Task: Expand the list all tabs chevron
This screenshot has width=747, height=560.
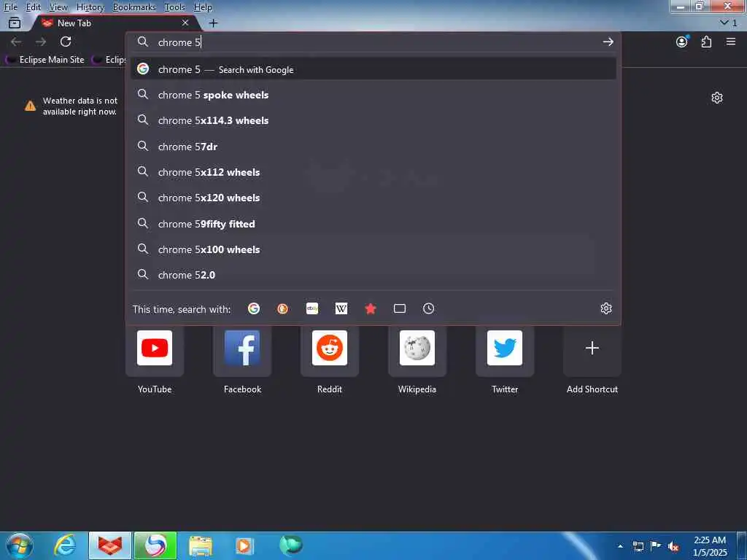Action: pyautogui.click(x=729, y=23)
